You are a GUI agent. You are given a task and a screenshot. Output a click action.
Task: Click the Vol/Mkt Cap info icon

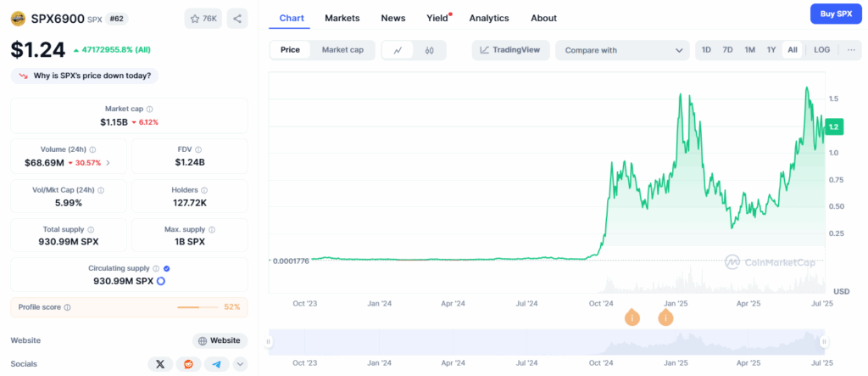pos(101,190)
